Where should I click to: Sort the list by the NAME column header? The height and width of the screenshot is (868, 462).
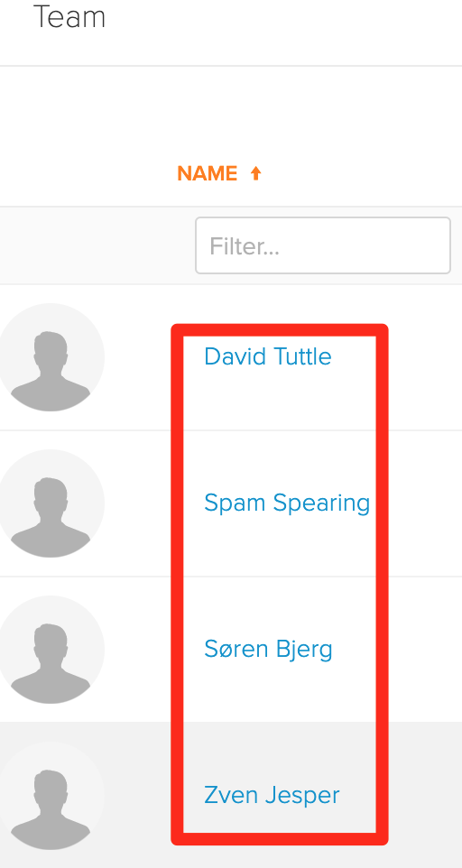(x=207, y=174)
